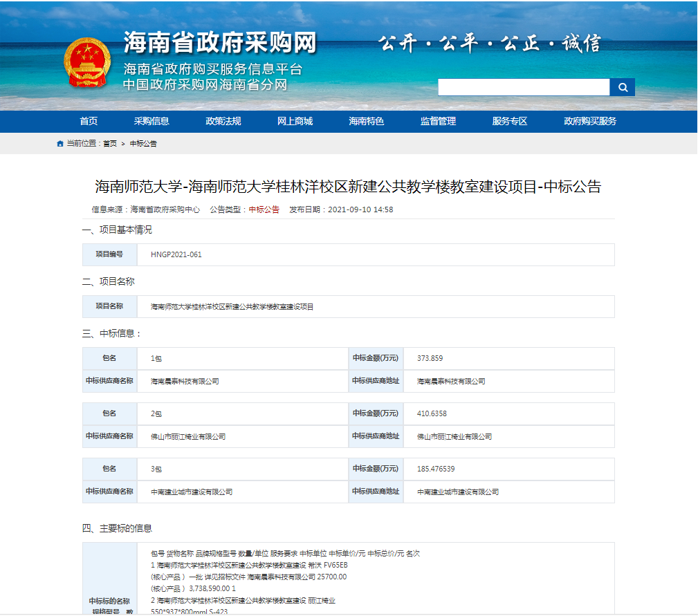The image size is (698, 616).
Task: Click the 项目名称 label cell
Action: click(109, 306)
